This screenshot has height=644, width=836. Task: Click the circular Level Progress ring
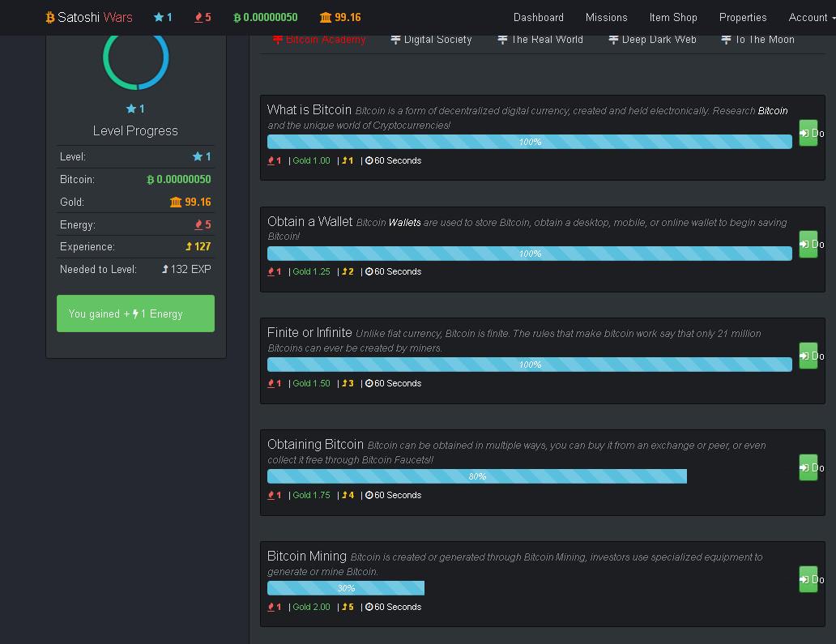click(x=135, y=58)
